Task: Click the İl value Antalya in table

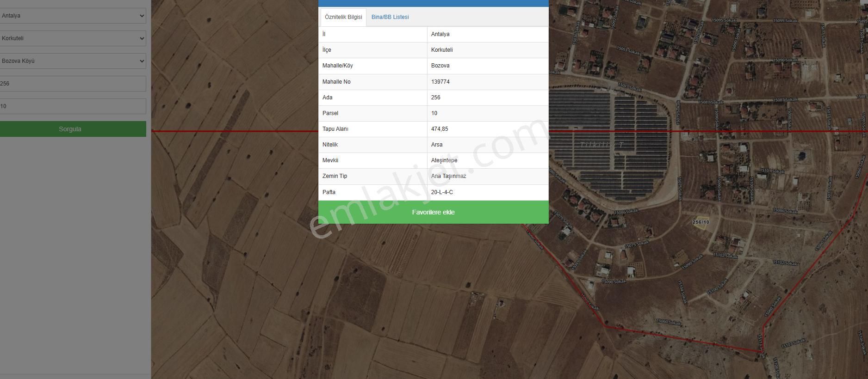Action: (440, 34)
